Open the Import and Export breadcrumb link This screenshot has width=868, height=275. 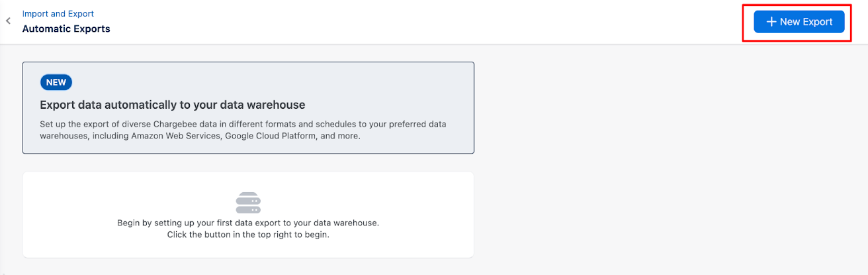(58, 13)
